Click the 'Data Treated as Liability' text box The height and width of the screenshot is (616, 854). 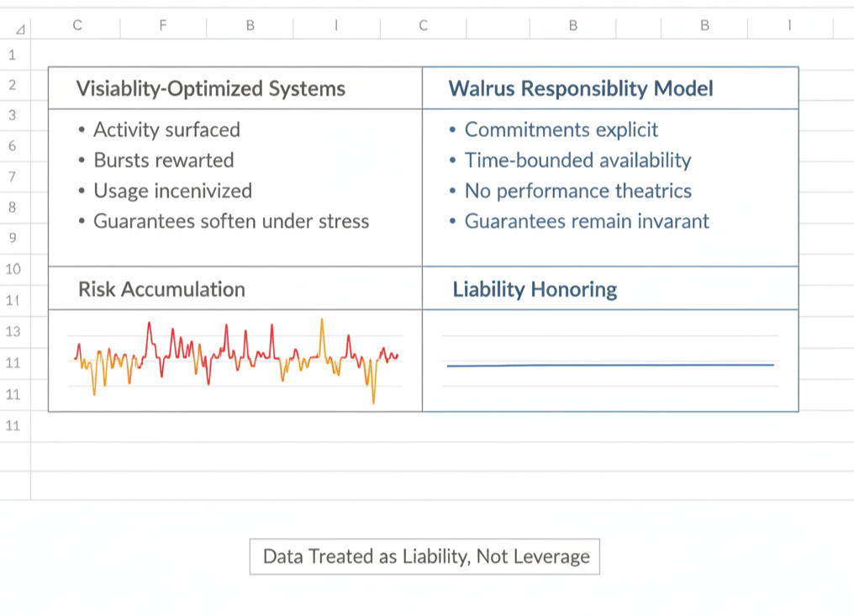425,556
